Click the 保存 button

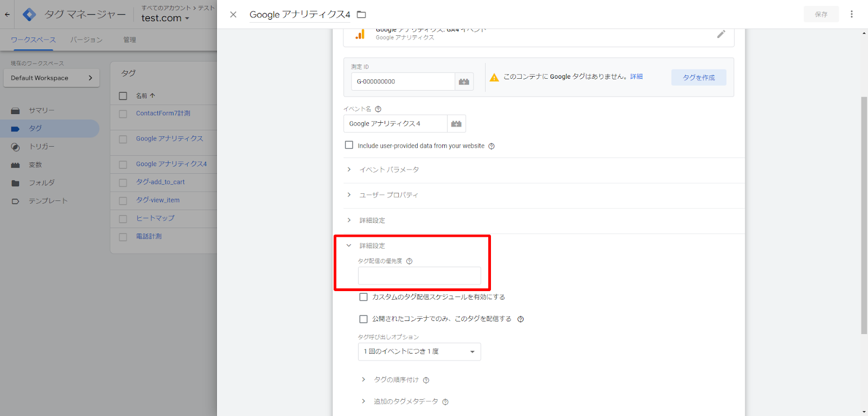821,15
